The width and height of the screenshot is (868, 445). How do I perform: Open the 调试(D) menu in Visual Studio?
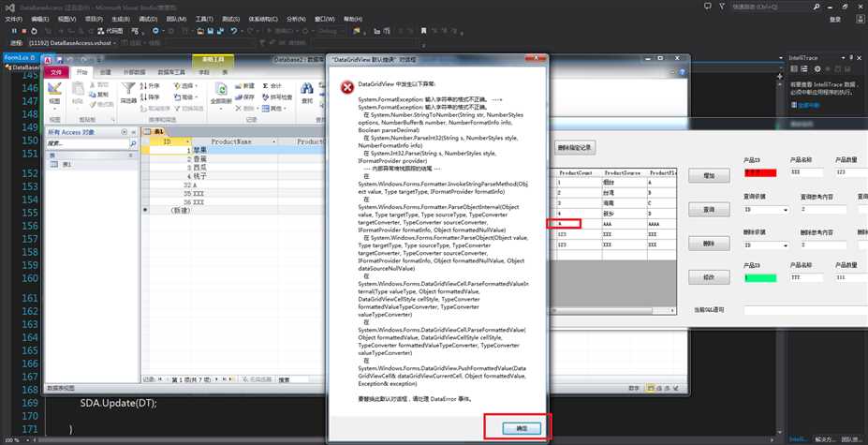[148, 19]
